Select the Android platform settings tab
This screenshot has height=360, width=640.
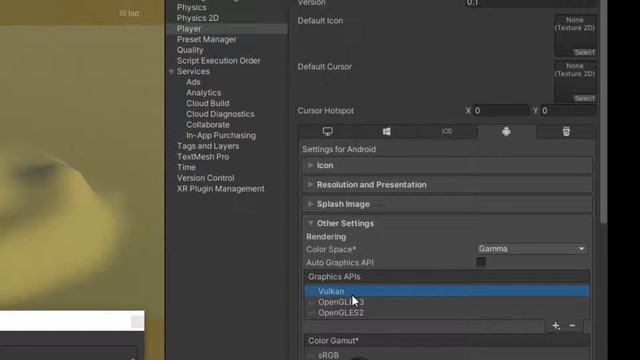[507, 131]
